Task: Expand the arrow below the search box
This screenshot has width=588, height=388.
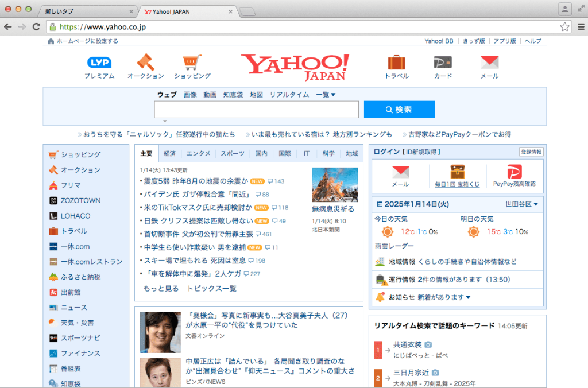Action: (x=165, y=121)
